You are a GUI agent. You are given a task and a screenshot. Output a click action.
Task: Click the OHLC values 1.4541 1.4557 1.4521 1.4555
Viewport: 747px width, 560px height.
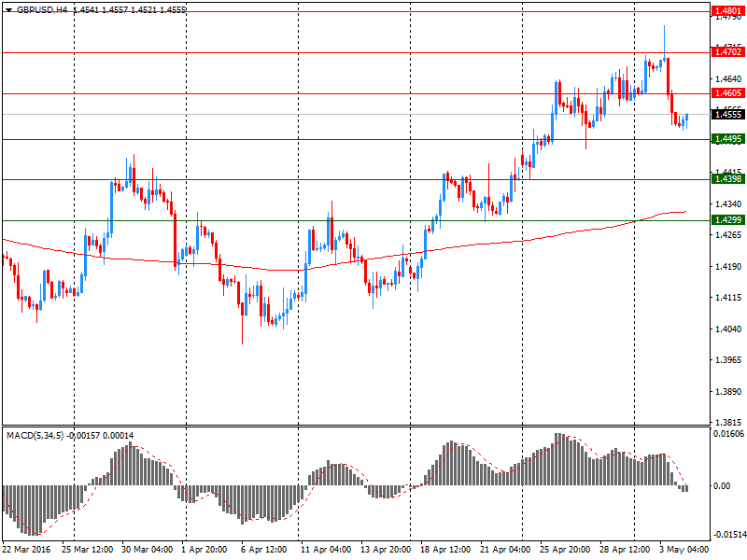[x=130, y=9]
